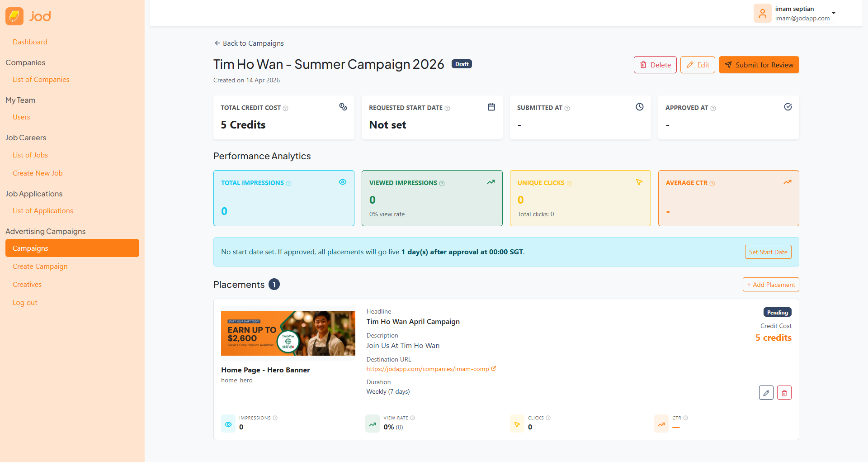The image size is (868, 462).
Task: Click the "5 Credits" total cost value
Action: [x=243, y=125]
